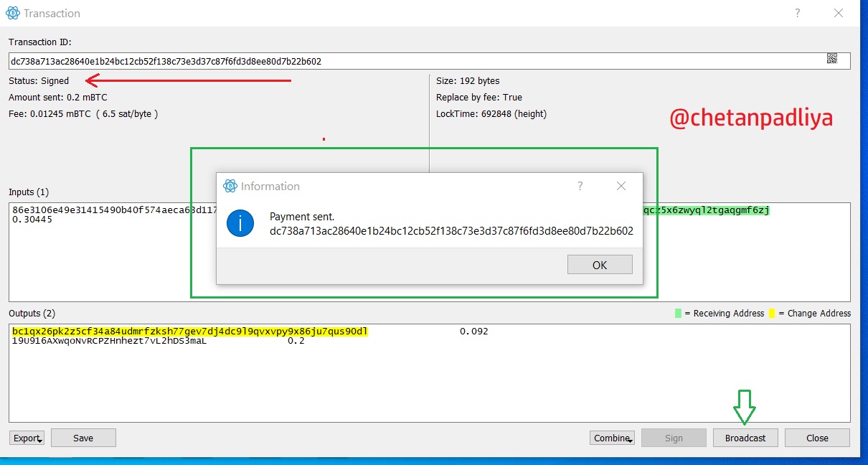Close the Transaction window using title bar X
This screenshot has width=868, height=465.
tap(839, 13)
